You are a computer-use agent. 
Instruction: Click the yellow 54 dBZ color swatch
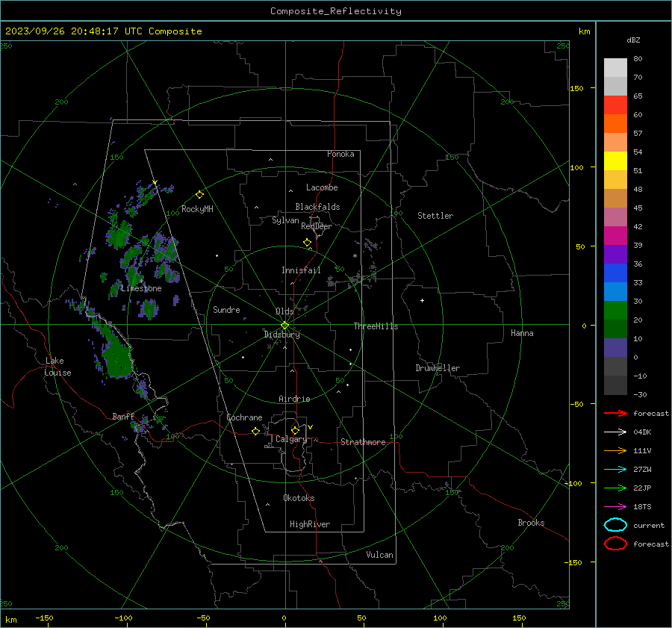(615, 161)
